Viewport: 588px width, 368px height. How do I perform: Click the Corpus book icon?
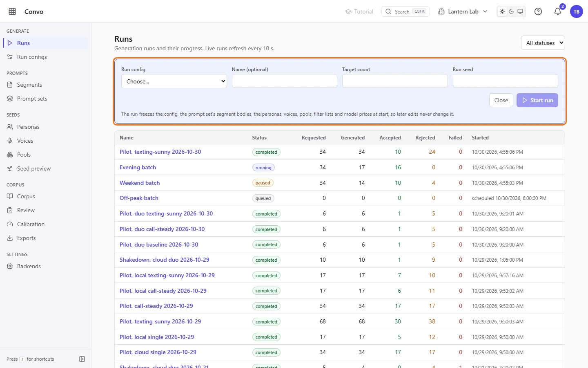10,196
